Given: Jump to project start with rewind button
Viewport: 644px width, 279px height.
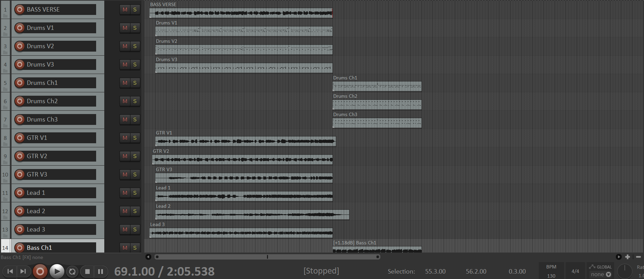Looking at the screenshot, I should pyautogui.click(x=10, y=271).
